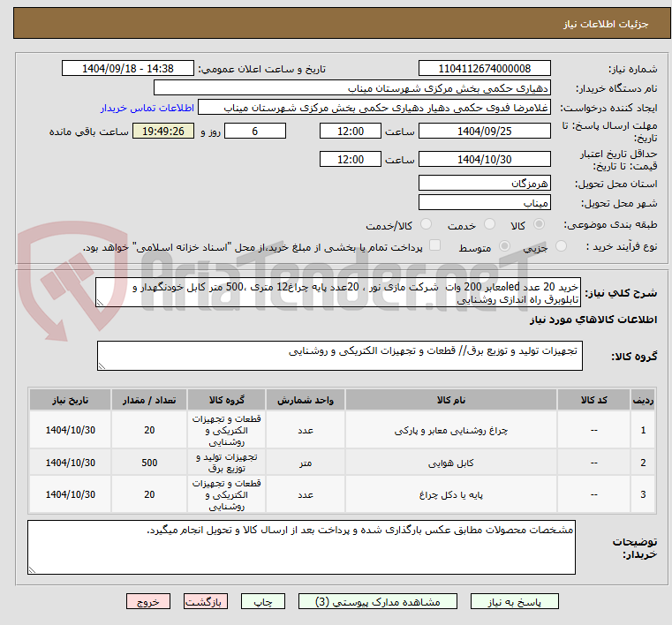Image resolution: width=672 pixels, height=625 pixels.
Task: Click the remaining time 19:49:26 field
Action: pos(162,131)
